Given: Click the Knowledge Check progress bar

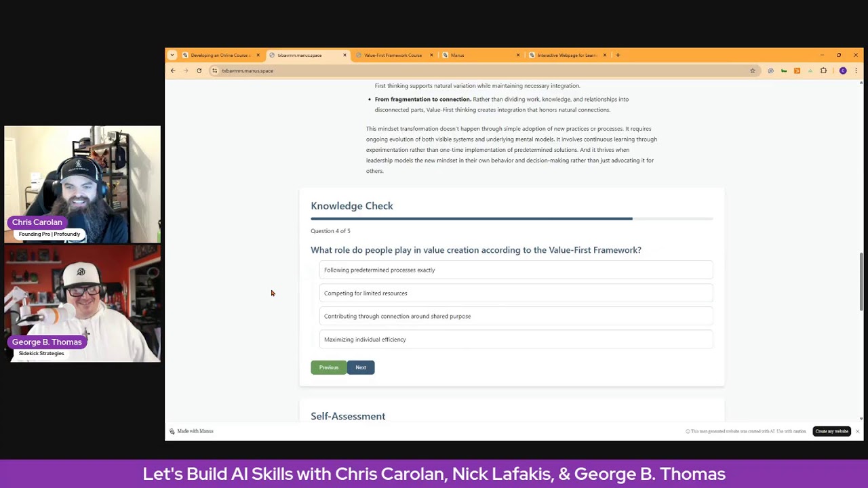Looking at the screenshot, I should pyautogui.click(x=512, y=218).
